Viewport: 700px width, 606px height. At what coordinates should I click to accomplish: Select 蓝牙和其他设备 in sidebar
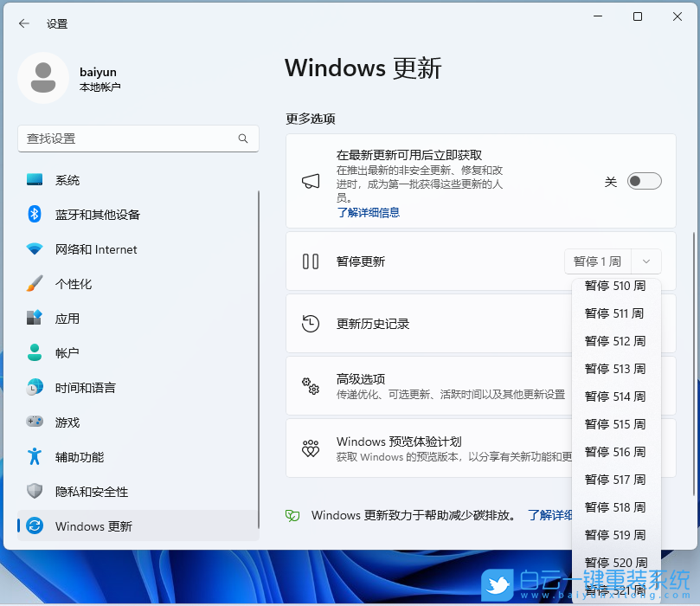pyautogui.click(x=95, y=215)
